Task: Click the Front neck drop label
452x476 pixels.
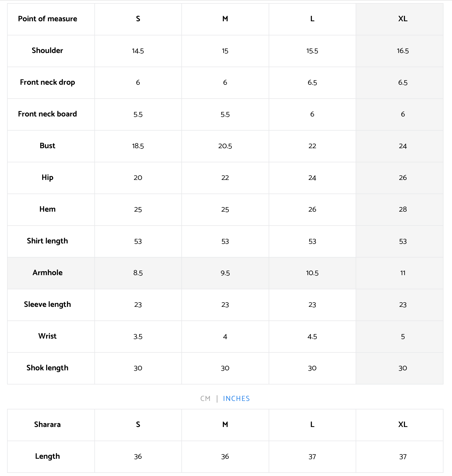Action: coord(47,82)
